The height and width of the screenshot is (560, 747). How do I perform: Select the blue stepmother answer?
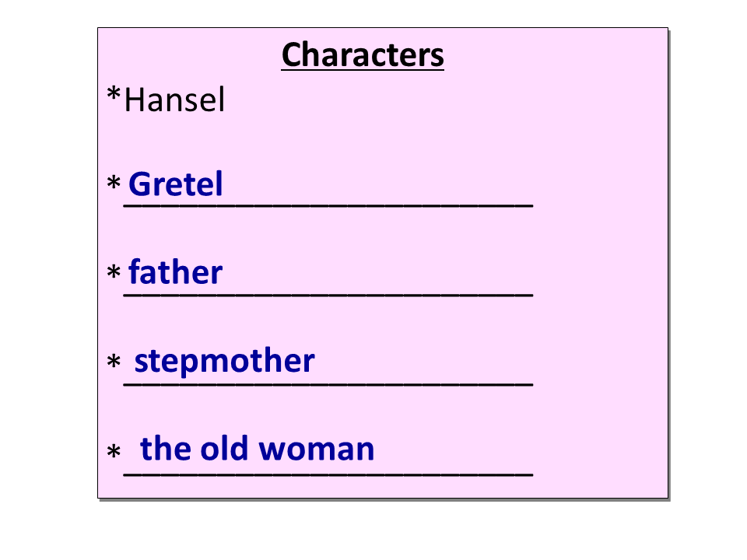(x=224, y=361)
